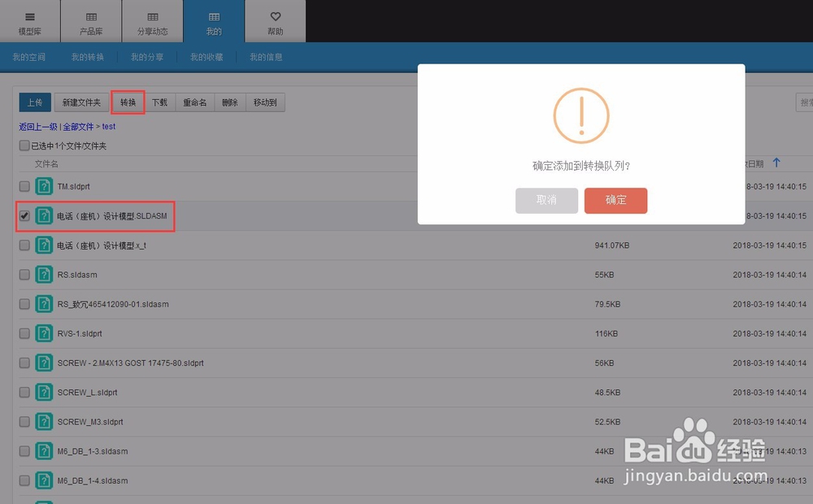
Task: Click the RVS-1.sldprt file icon
Action: point(44,333)
